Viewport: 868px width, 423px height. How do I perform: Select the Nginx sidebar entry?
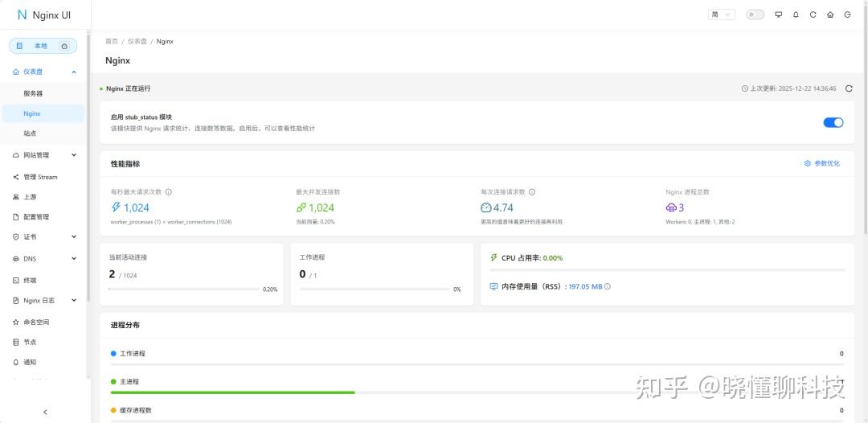[x=44, y=113]
